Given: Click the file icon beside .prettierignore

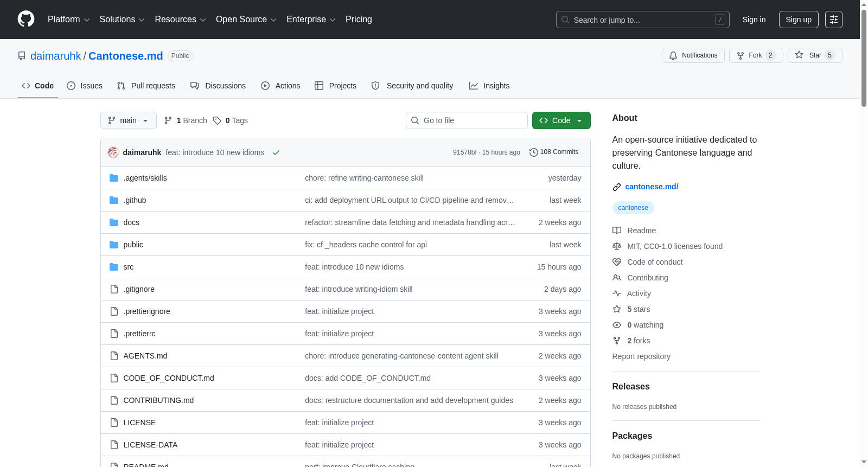Looking at the screenshot, I should pyautogui.click(x=114, y=311).
